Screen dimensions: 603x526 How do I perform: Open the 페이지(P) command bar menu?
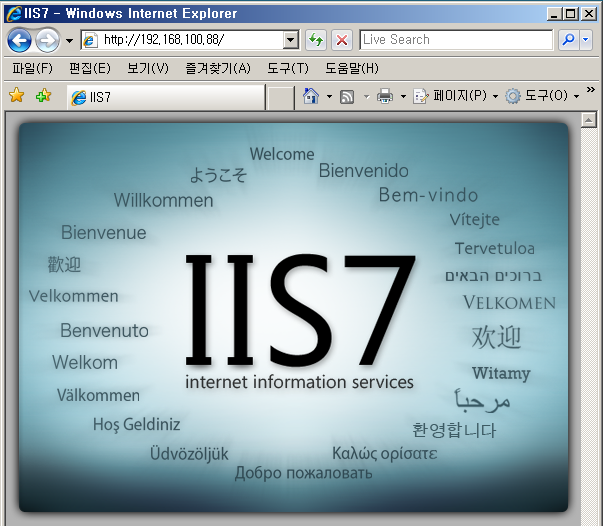tap(455, 96)
